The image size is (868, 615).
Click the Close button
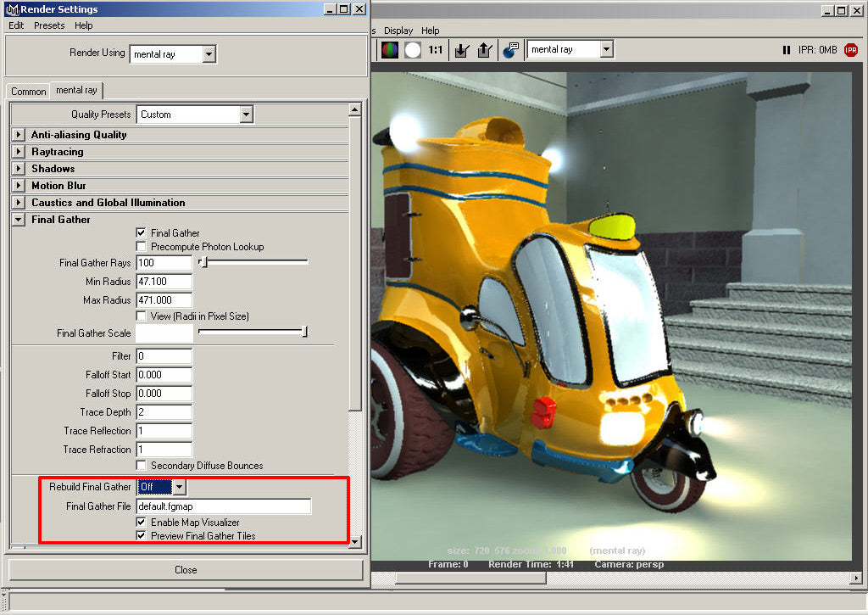click(186, 570)
